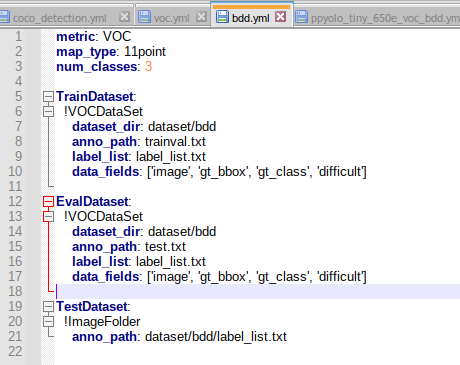
Task: Click 'dataset_dir' key on line 7
Action: [106, 127]
